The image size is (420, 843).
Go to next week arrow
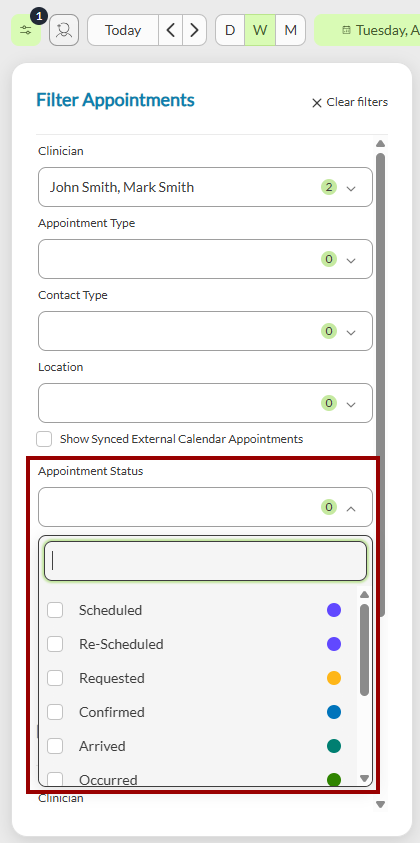click(194, 30)
